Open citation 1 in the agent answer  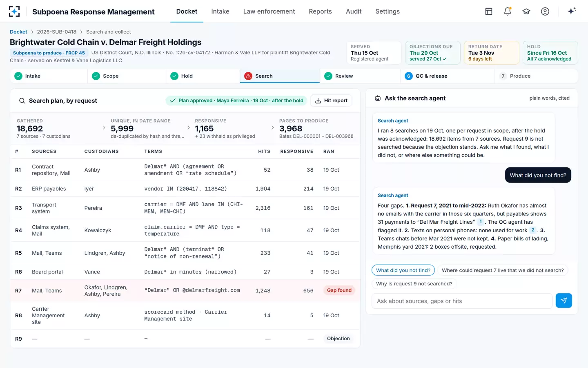(x=481, y=222)
